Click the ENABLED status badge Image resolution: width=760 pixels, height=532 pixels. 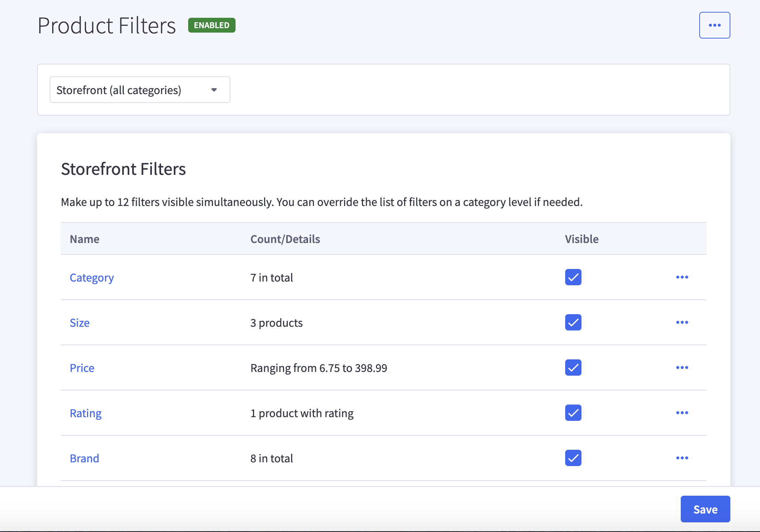(x=211, y=25)
